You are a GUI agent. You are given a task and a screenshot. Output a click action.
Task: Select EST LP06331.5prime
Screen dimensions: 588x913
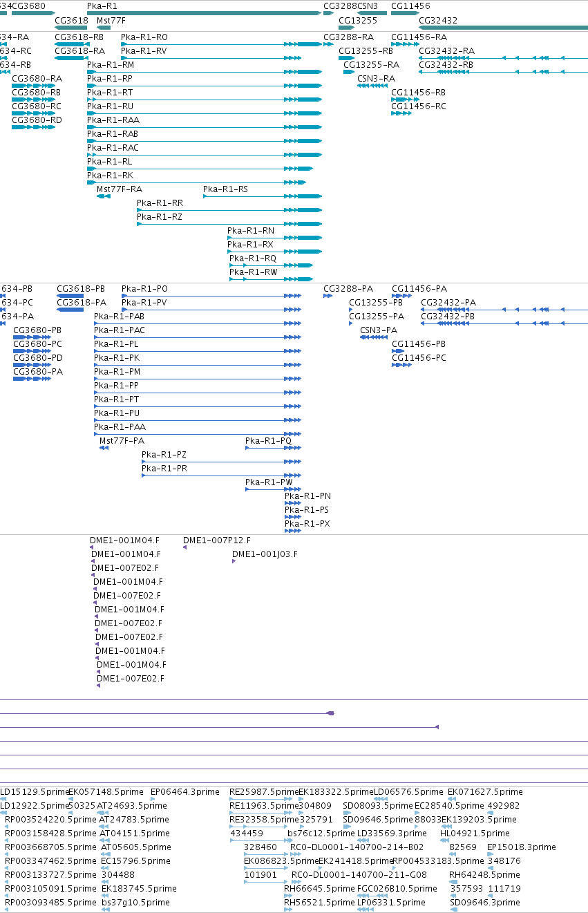391,903
